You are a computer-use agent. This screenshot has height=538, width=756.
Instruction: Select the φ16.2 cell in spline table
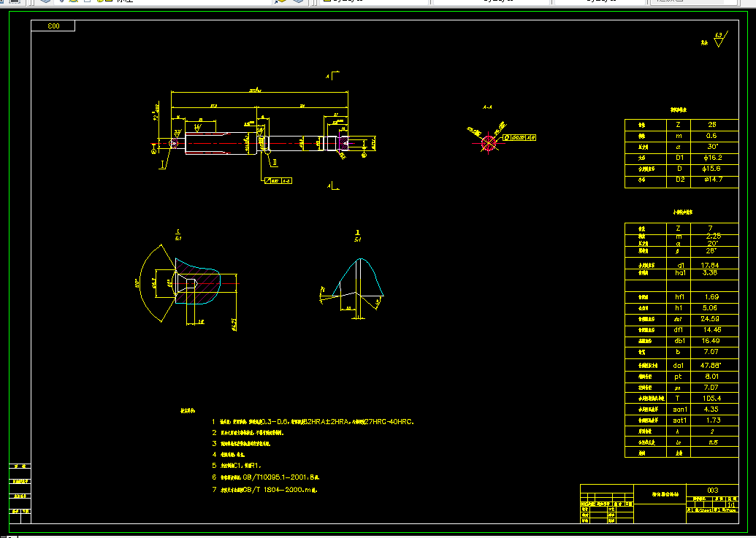[711, 158]
